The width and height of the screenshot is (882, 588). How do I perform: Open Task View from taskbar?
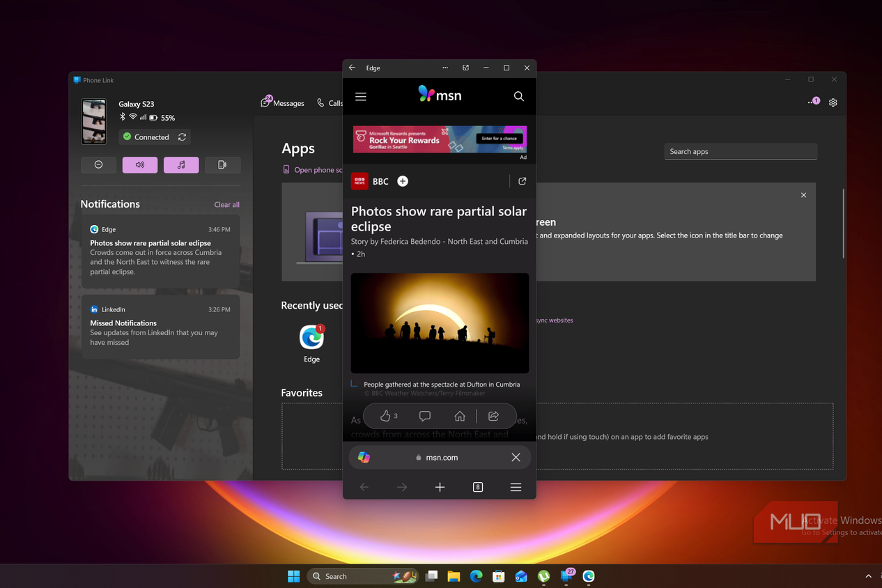pyautogui.click(x=432, y=576)
